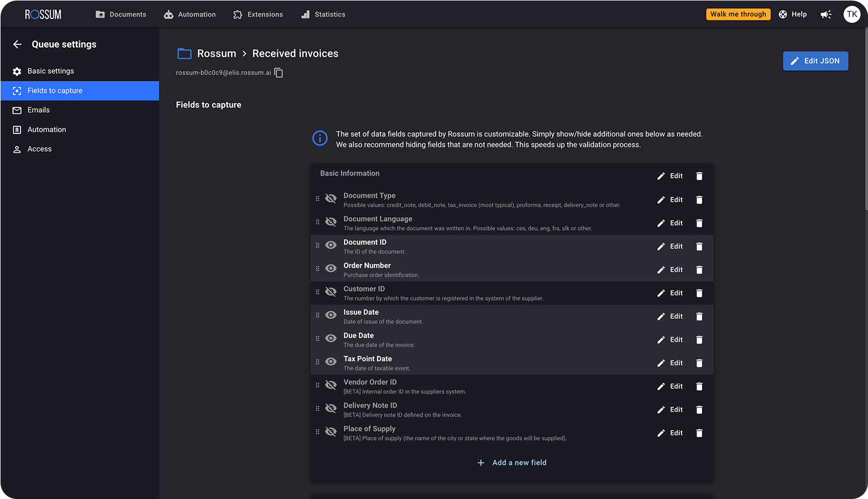Open the TK user avatar menu
This screenshot has height=499, width=868.
[x=852, y=15]
